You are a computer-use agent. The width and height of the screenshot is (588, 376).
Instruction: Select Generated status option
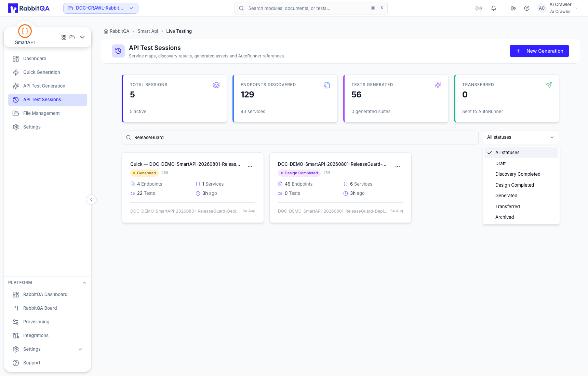(x=521, y=196)
